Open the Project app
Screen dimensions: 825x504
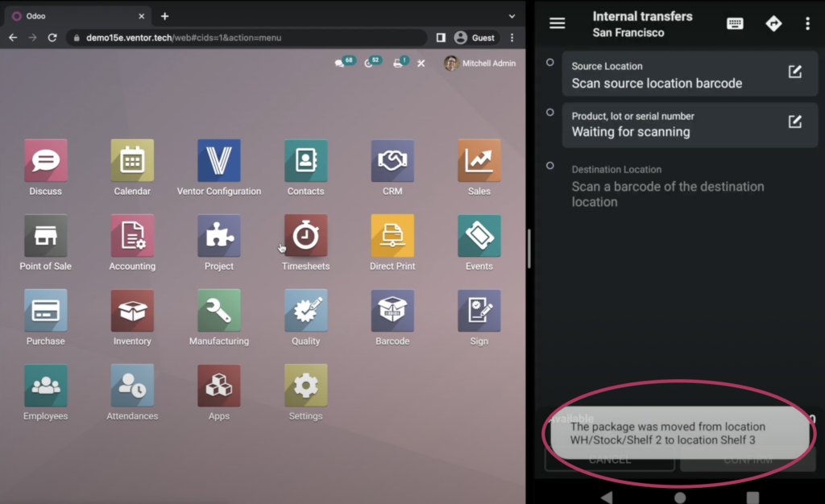point(219,235)
